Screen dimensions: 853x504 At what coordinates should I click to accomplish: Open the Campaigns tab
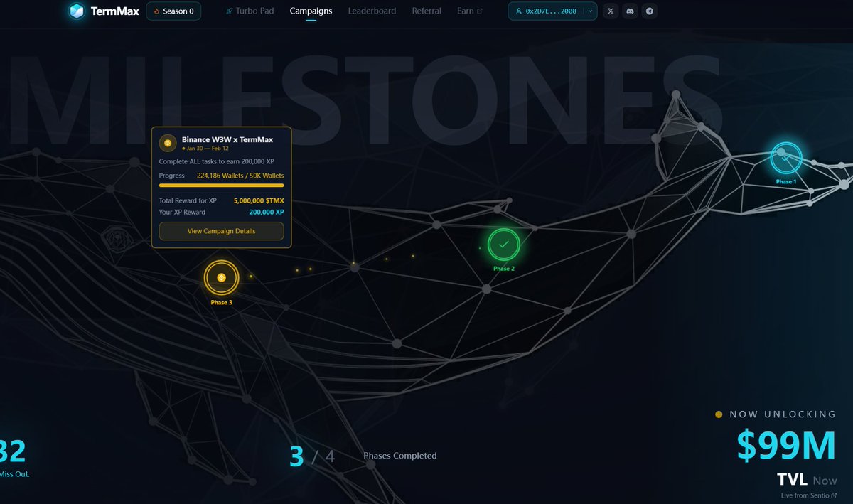click(x=311, y=11)
